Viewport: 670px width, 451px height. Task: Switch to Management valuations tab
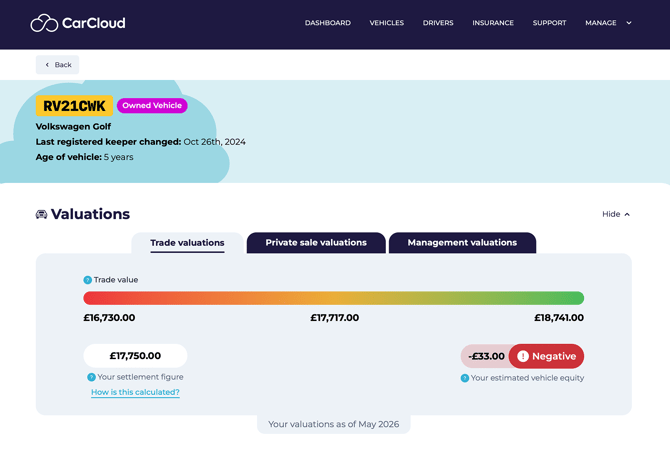point(462,243)
